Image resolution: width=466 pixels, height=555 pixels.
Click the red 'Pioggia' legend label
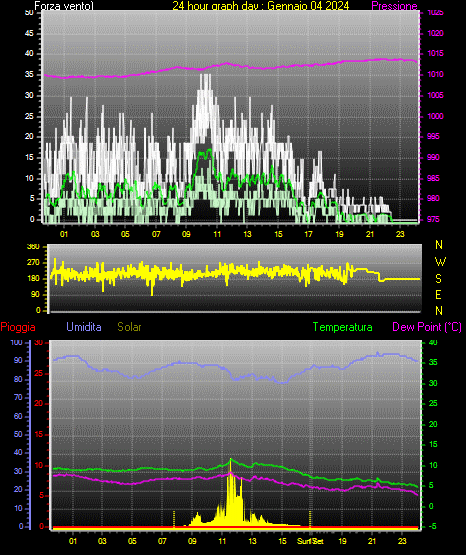coord(18,327)
